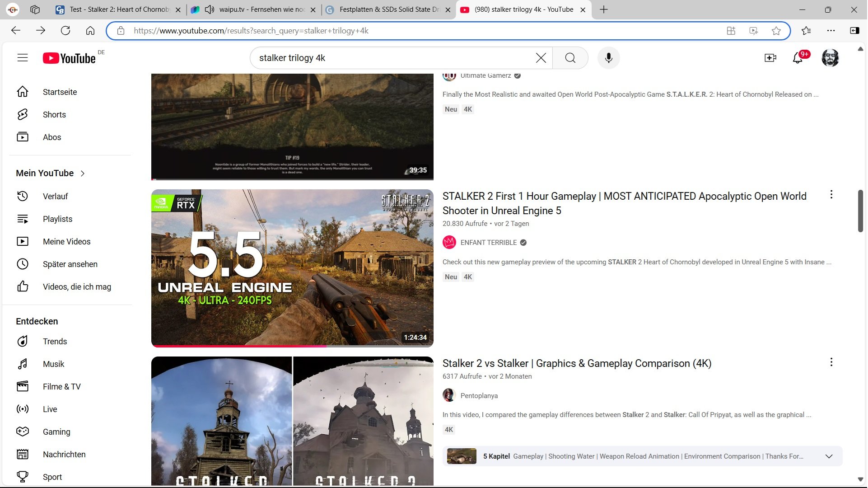Mute the waipu.tv tab audio speaker
This screenshot has height=488, width=868.
pyautogui.click(x=209, y=9)
